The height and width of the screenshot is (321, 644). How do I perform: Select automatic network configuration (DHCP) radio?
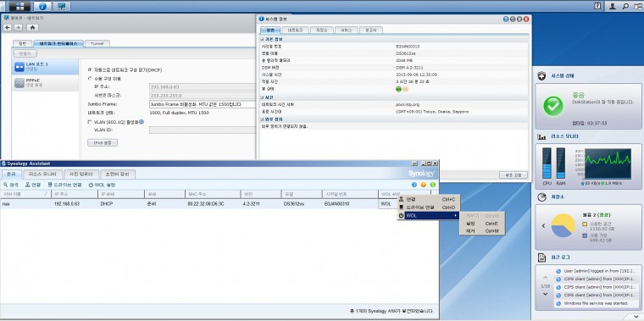90,69
